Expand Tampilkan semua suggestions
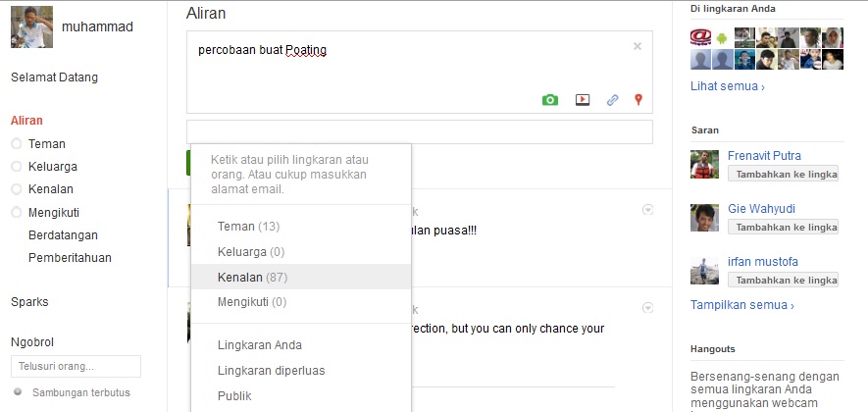Image resolution: width=868 pixels, height=412 pixels. (741, 305)
